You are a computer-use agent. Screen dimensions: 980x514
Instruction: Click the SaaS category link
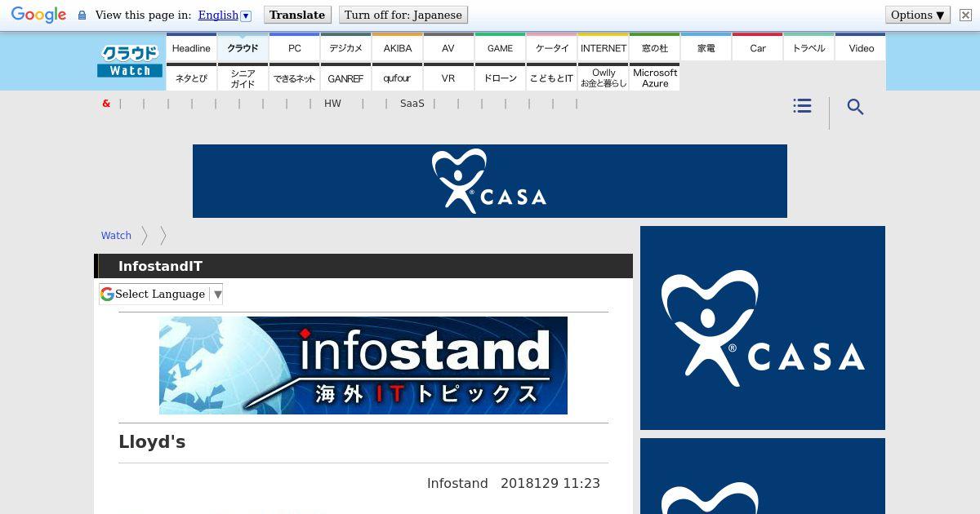coord(412,104)
